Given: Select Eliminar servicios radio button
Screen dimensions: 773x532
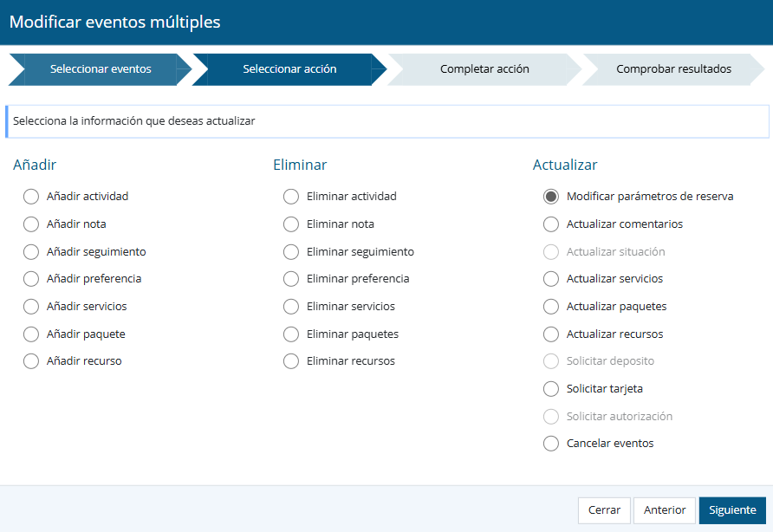Looking at the screenshot, I should 291,307.
